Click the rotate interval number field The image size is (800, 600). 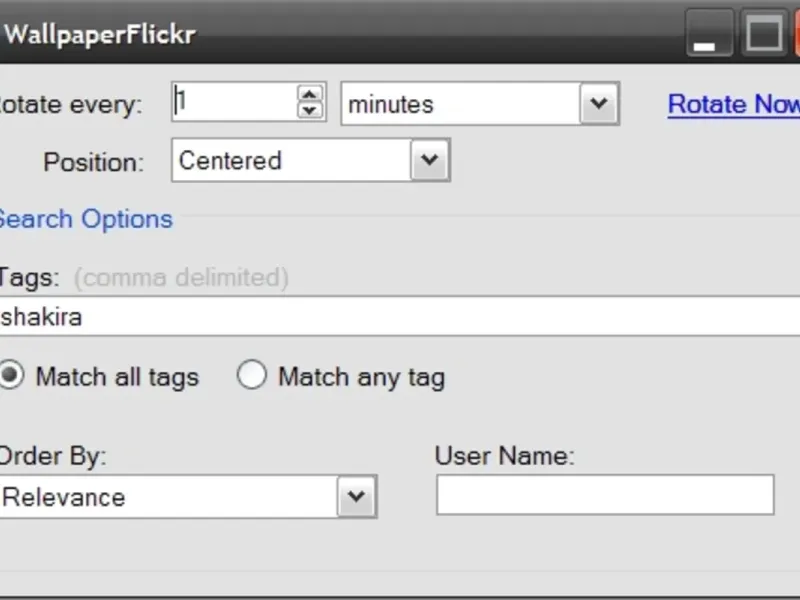[x=235, y=102]
